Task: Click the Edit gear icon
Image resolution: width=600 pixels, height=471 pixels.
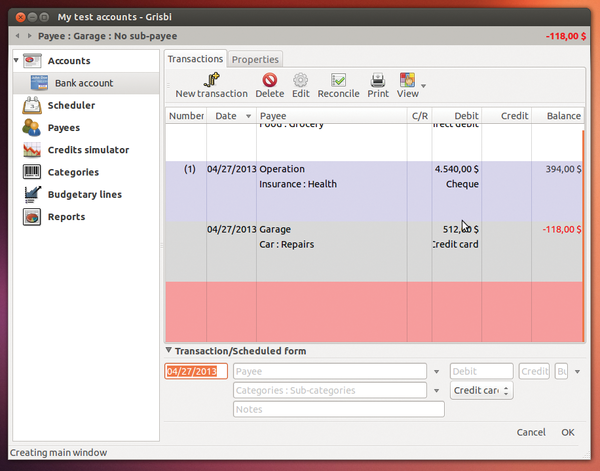Action: coord(300,80)
